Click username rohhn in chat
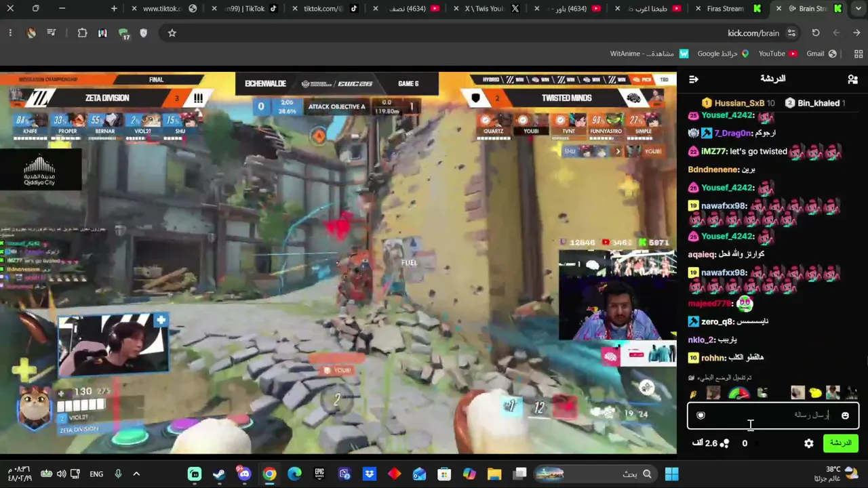 click(x=713, y=358)
